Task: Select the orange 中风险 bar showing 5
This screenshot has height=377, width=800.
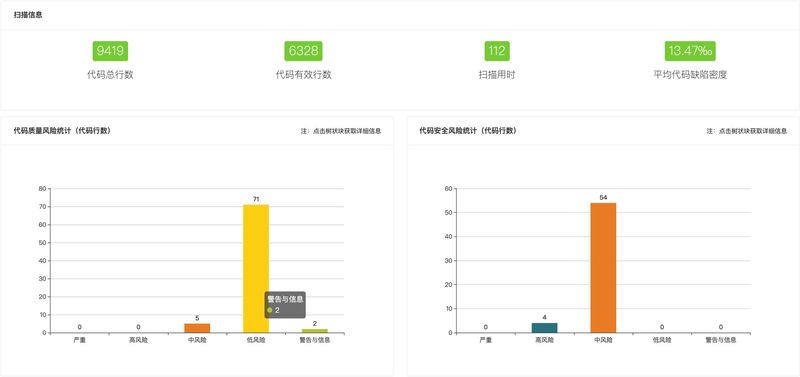Action: click(197, 328)
